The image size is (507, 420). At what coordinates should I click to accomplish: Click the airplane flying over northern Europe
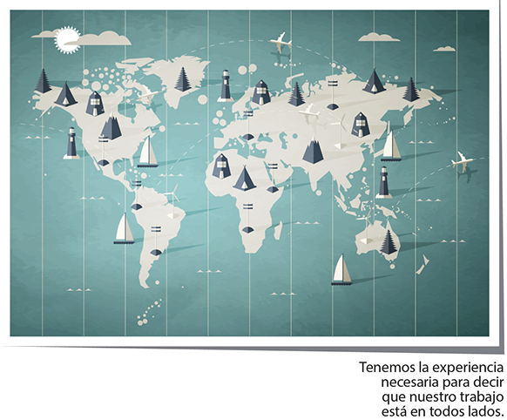tap(281, 41)
